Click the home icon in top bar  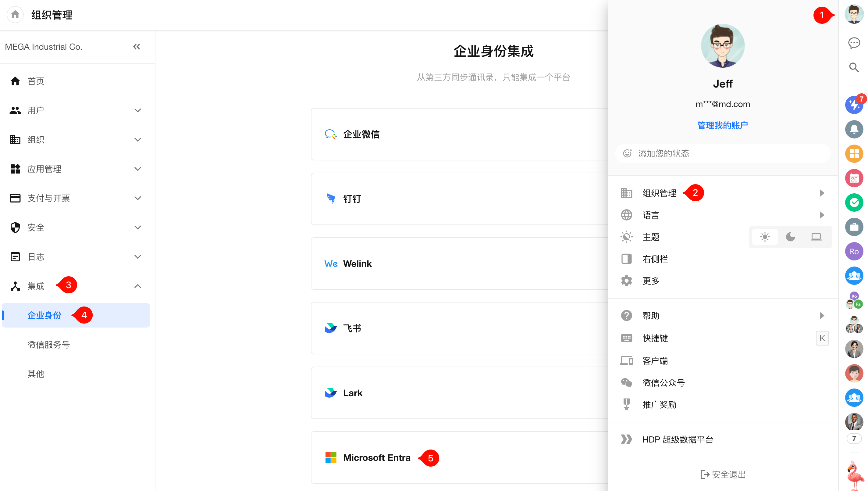[15, 15]
